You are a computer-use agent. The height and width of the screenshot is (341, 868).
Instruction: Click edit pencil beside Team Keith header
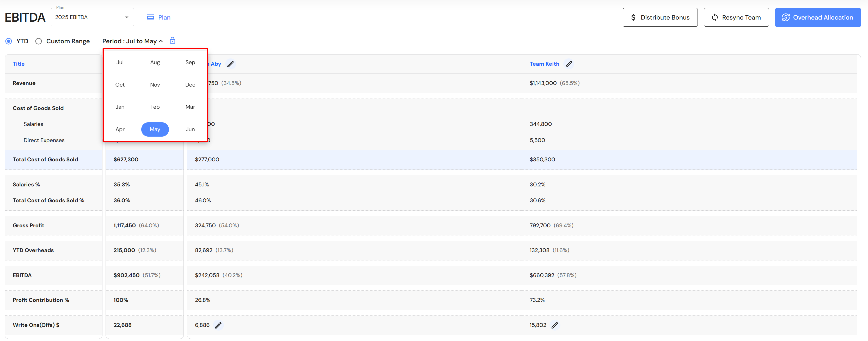coord(569,64)
